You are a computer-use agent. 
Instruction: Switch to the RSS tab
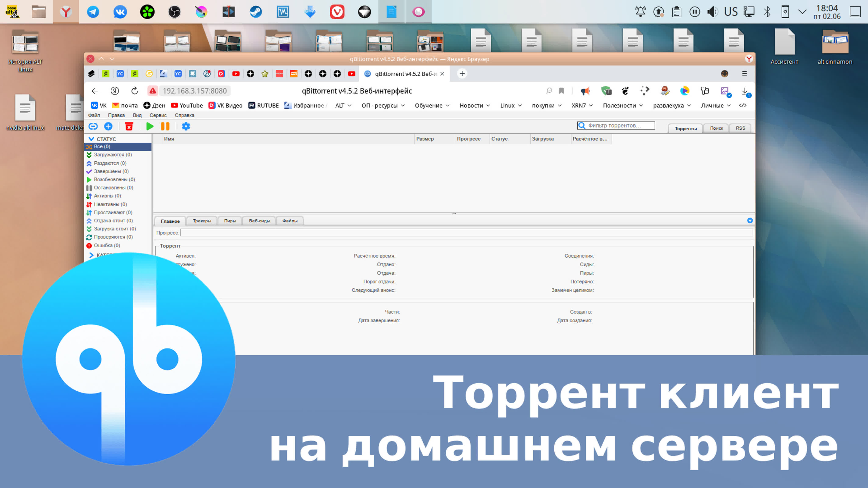(x=740, y=128)
